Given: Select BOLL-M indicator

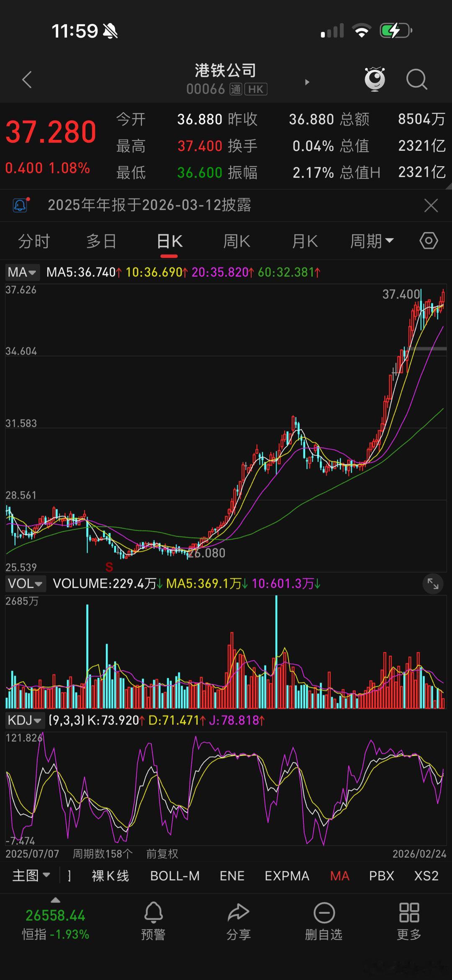Looking at the screenshot, I should [175, 876].
